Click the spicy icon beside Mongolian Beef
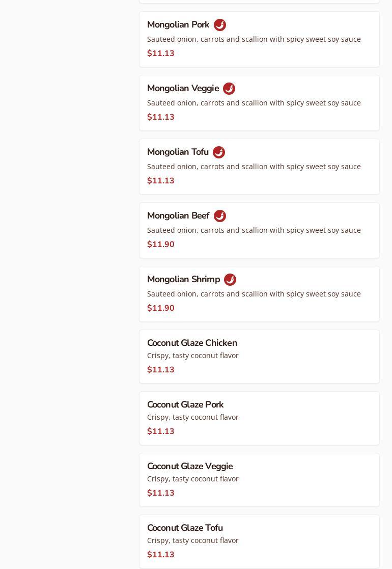 tap(220, 216)
